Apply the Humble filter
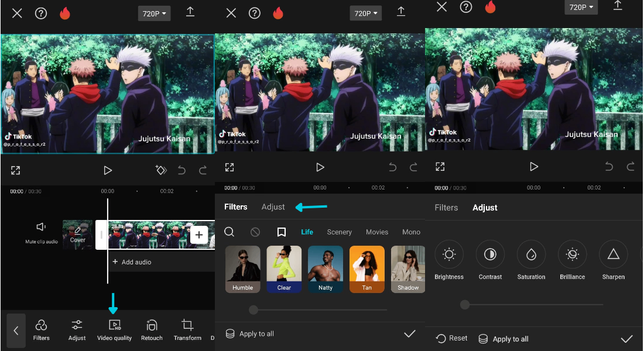 (x=243, y=269)
